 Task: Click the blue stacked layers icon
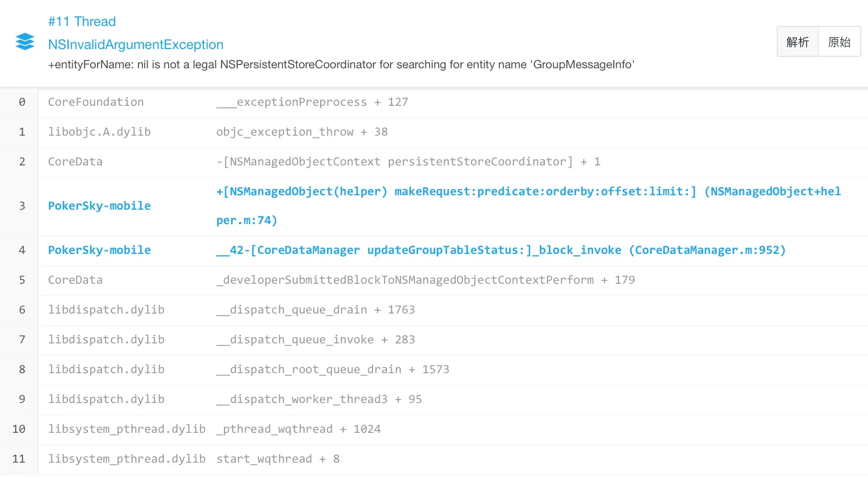(25, 41)
